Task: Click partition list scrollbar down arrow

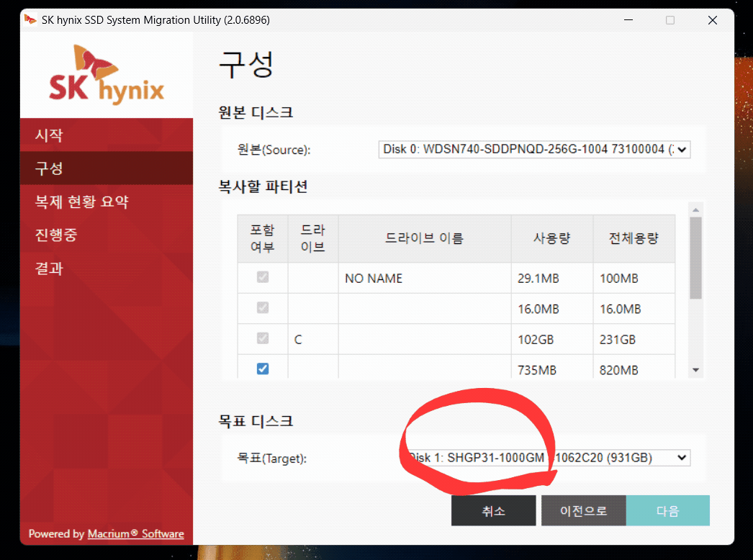Action: tap(695, 370)
